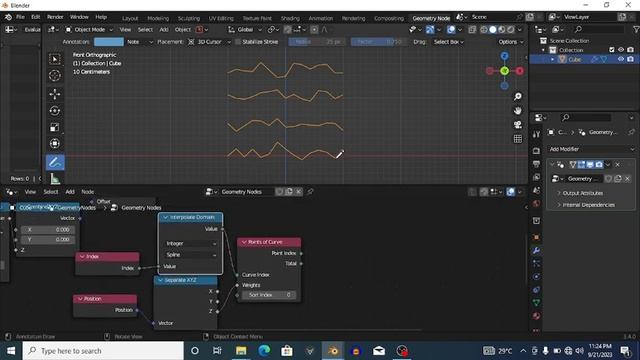Click the red X axis gizmo handle
The height and width of the screenshot is (360, 640).
pos(520,71)
